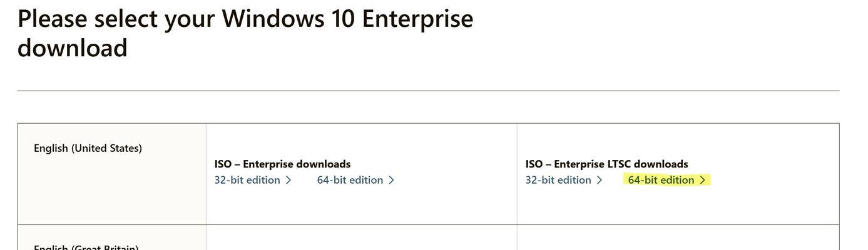Click blank area of United States language cell
This screenshot has width=868, height=250.
[111, 194]
